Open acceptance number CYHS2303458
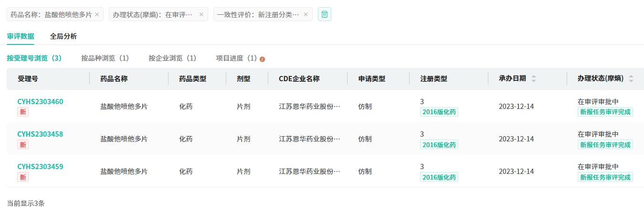Viewport: 644px width, 215px height. [x=40, y=134]
